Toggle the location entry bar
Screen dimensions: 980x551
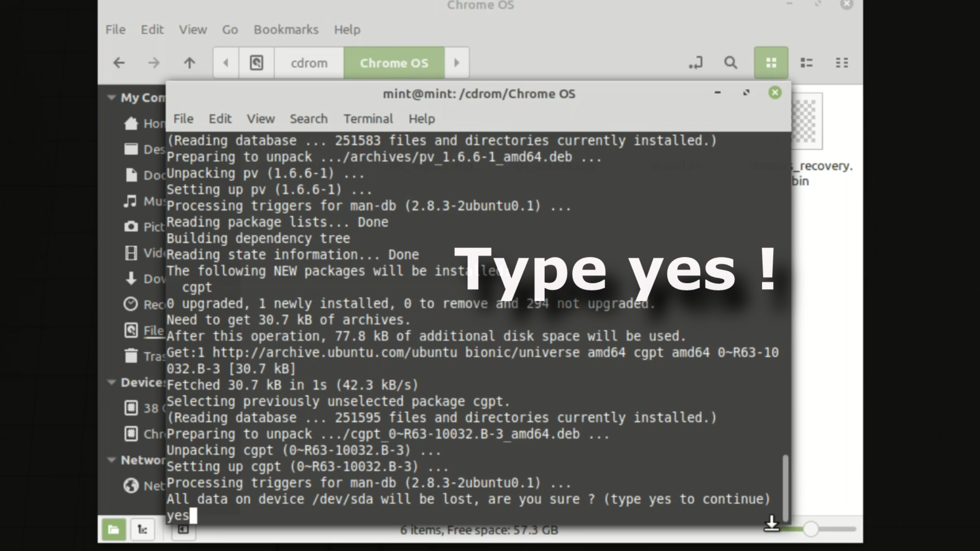coord(696,62)
